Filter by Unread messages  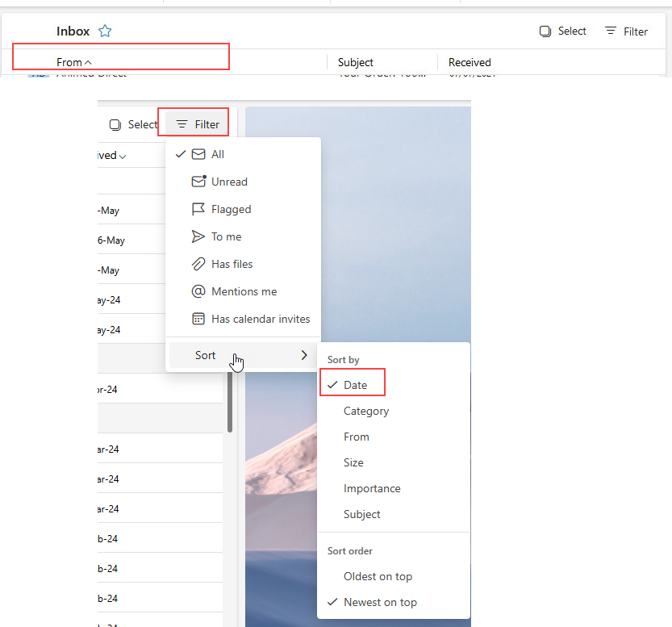point(243,182)
